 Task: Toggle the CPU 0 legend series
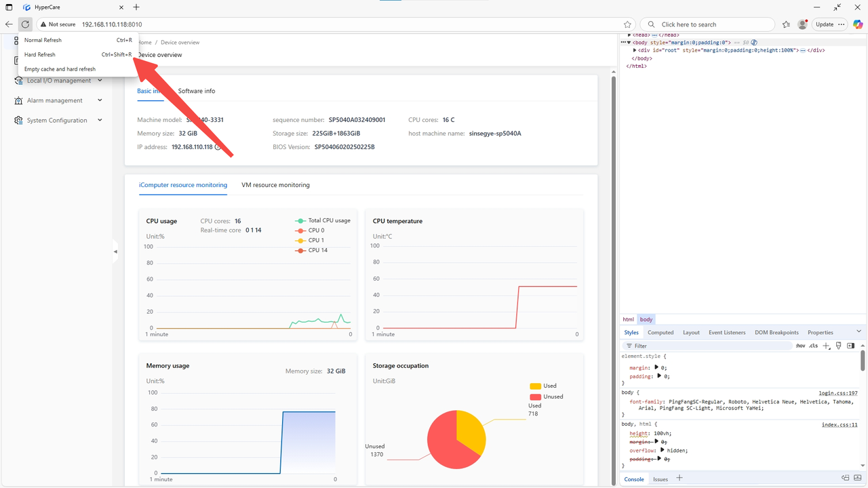pyautogui.click(x=310, y=230)
